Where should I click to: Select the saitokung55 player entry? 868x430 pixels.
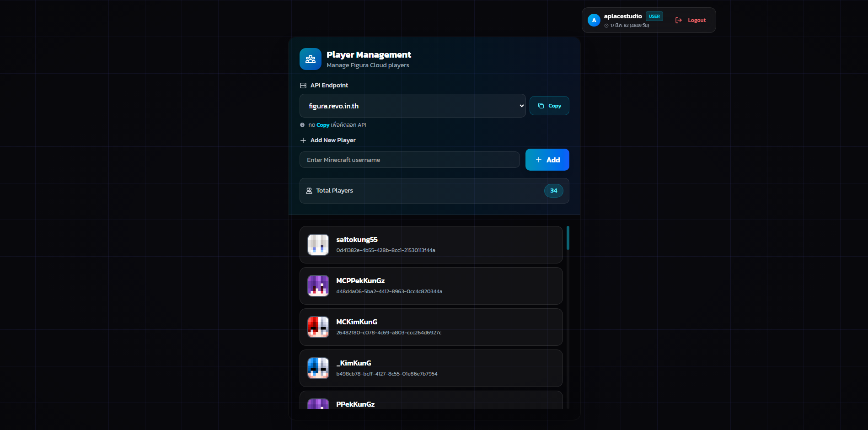(x=430, y=244)
